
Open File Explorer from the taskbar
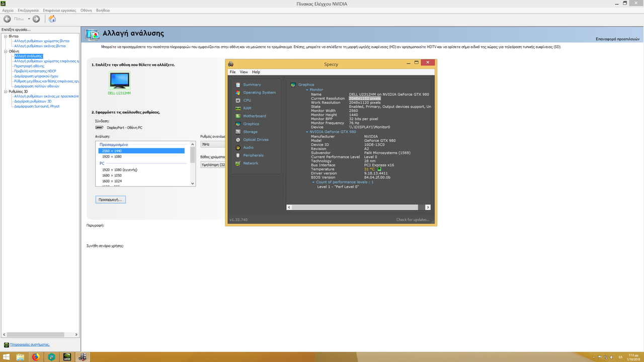pyautogui.click(x=20, y=357)
